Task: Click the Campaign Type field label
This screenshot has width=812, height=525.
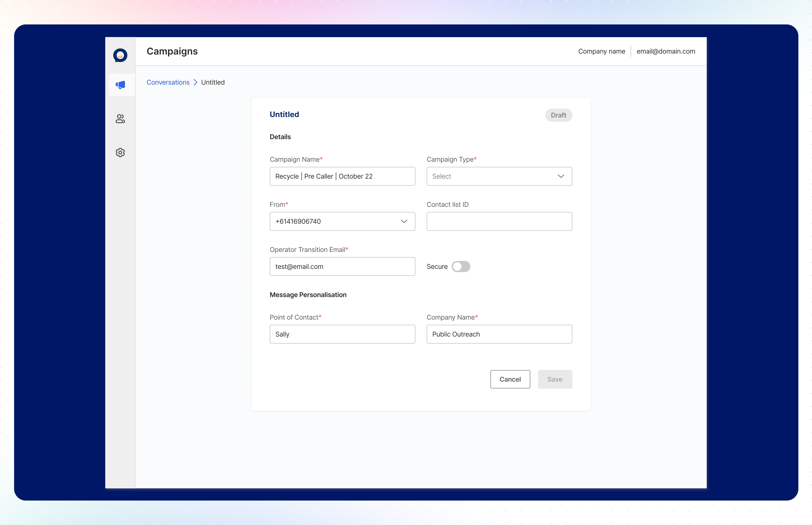Action: (x=452, y=159)
